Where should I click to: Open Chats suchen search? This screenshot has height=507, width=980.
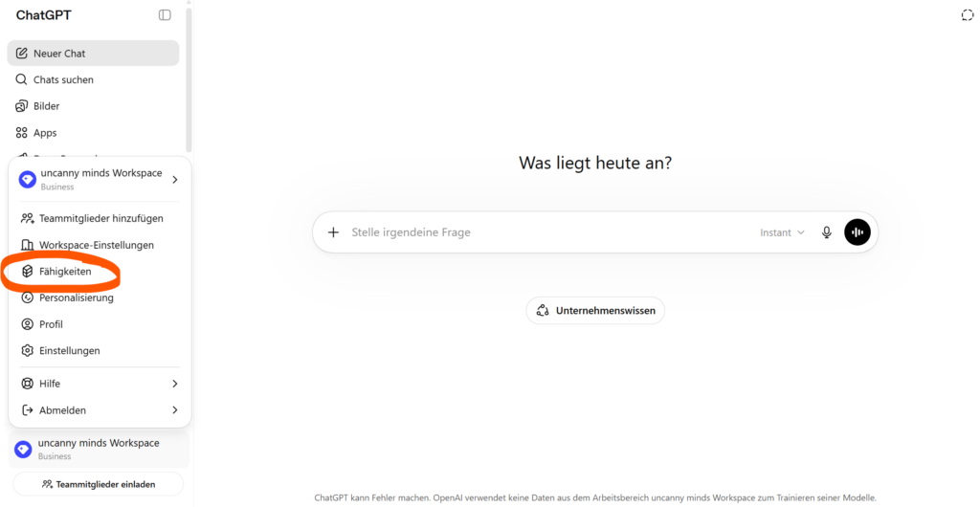point(63,80)
